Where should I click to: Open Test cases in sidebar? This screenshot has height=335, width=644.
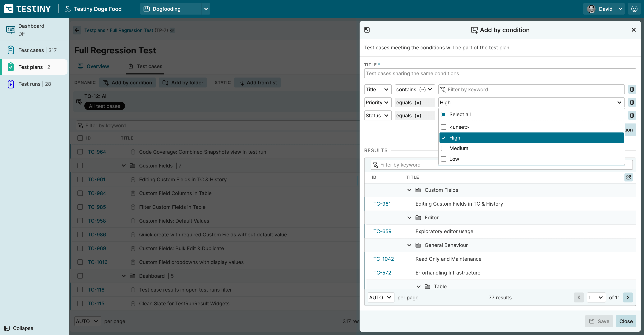pos(34,50)
